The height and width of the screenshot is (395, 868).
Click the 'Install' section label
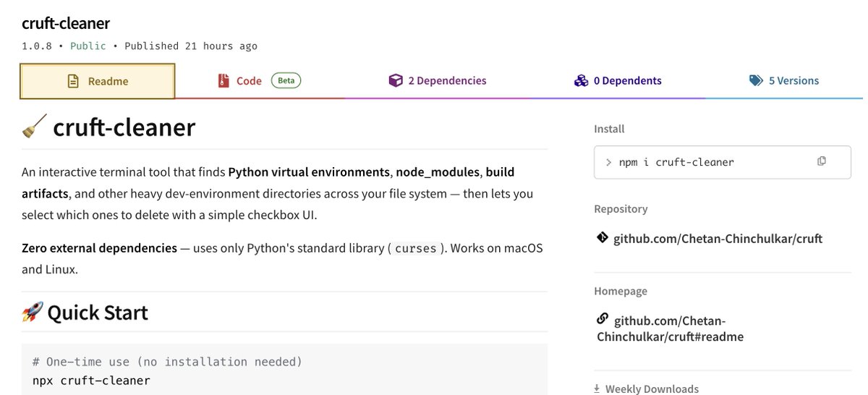click(609, 129)
